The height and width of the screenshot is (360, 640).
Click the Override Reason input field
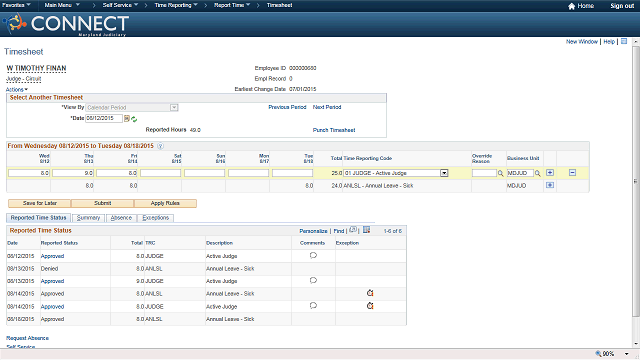tap(484, 173)
